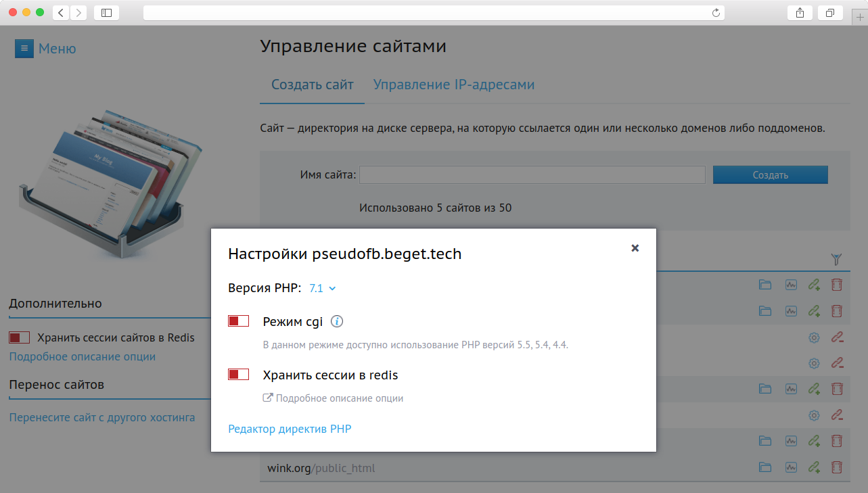Open a new Safari tab
Screen dimensions: 868x493
860,17
